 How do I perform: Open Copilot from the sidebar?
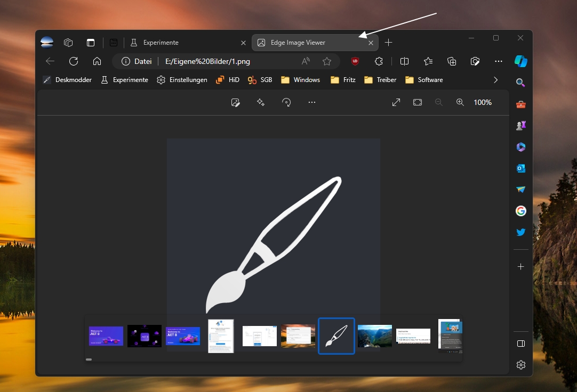520,61
